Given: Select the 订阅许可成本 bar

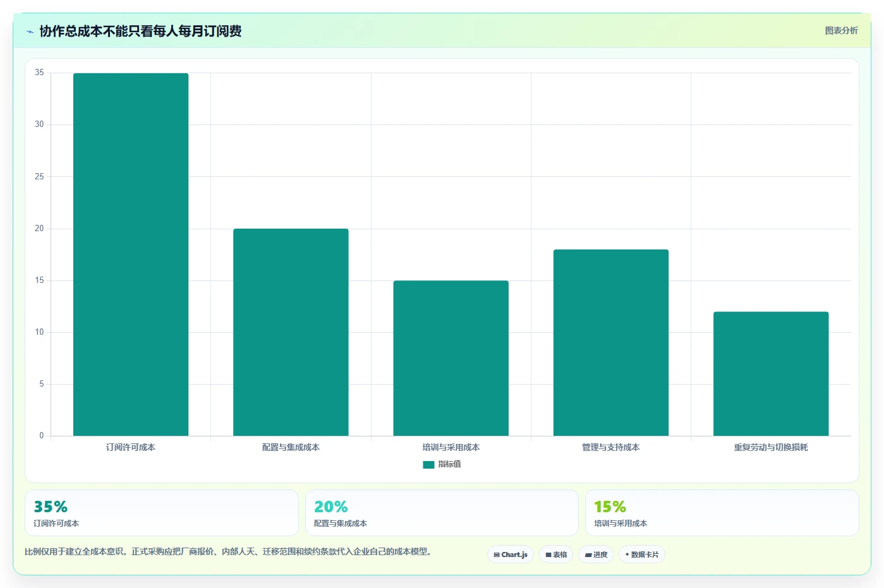Looking at the screenshot, I should tap(131, 255).
